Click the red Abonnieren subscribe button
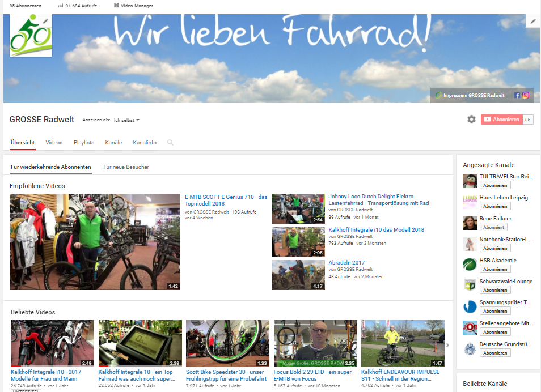This screenshot has height=392, width=541. coord(502,120)
